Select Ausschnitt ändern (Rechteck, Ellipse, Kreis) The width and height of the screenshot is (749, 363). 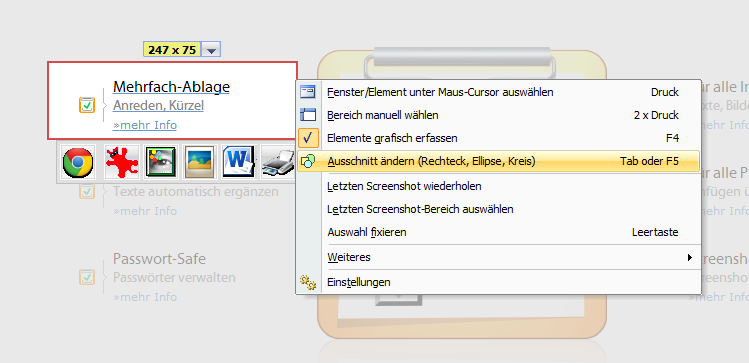pos(498,161)
